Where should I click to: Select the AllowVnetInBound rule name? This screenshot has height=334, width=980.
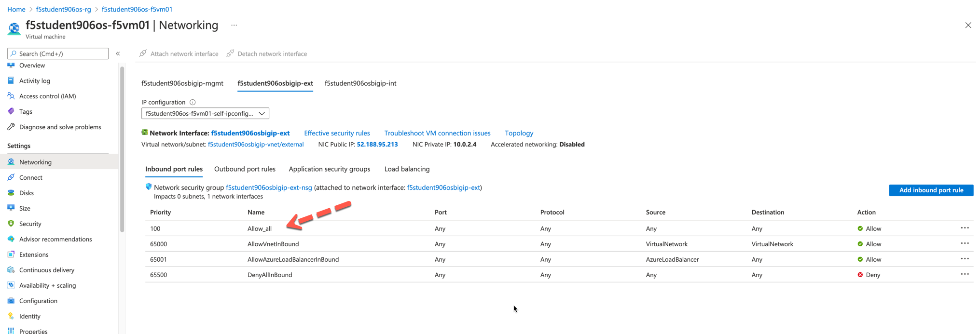273,244
